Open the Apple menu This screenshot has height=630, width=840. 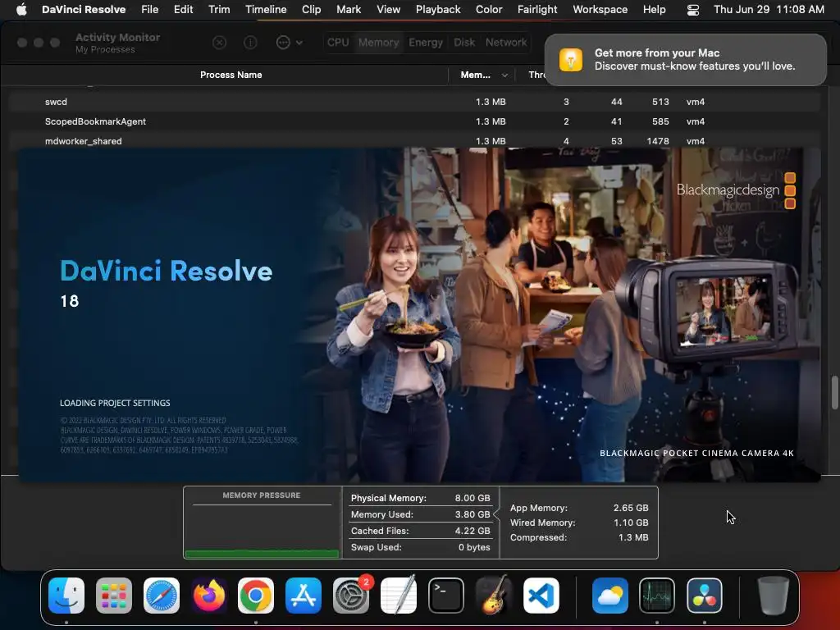pos(21,10)
